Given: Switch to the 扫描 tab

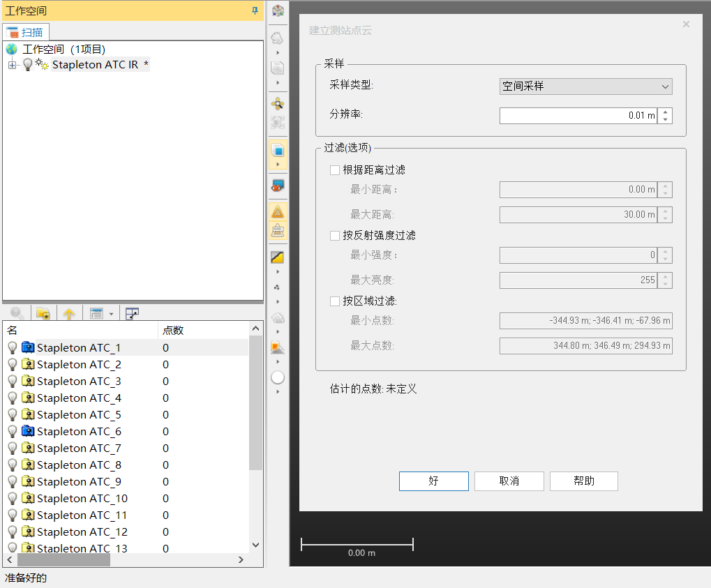Looking at the screenshot, I should click(26, 31).
